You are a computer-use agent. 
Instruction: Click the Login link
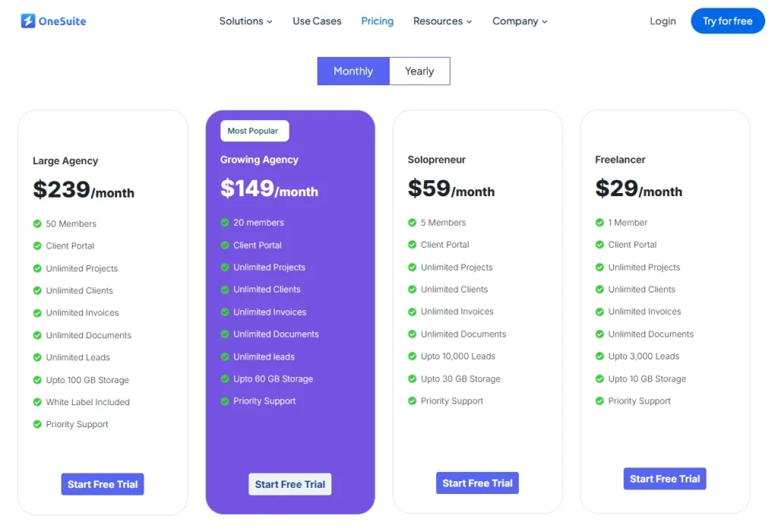coord(663,21)
